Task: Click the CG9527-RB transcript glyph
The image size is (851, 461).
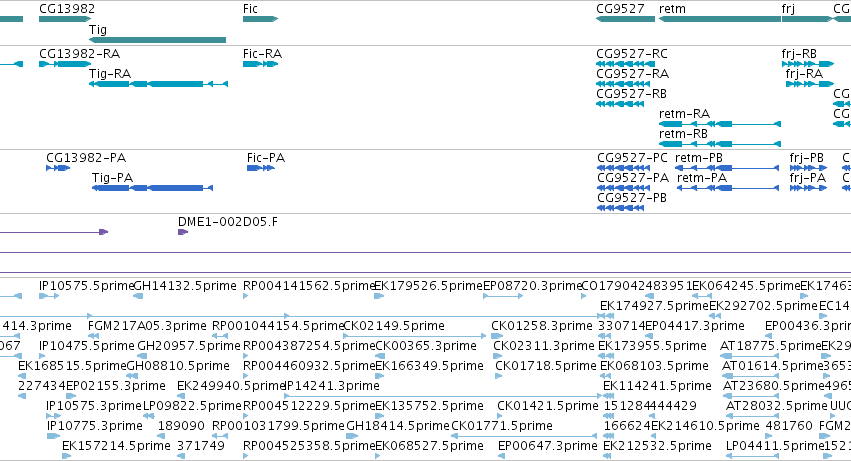Action: [620, 104]
